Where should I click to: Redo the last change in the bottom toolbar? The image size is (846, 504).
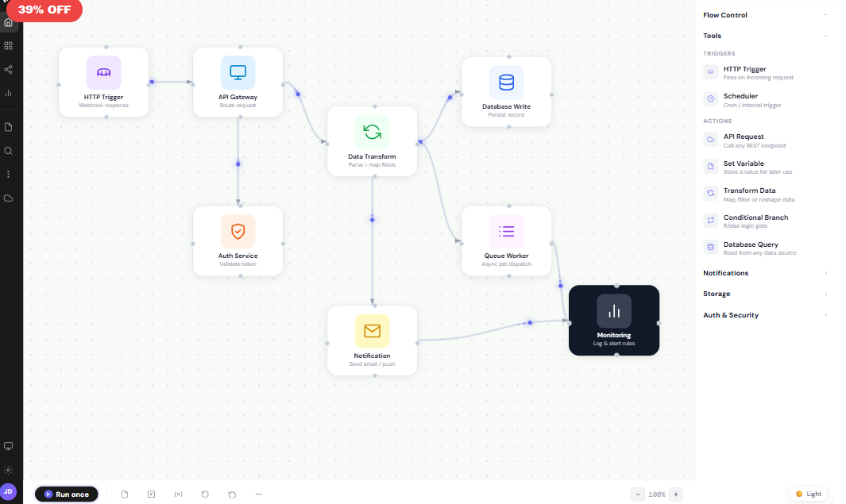[231, 494]
